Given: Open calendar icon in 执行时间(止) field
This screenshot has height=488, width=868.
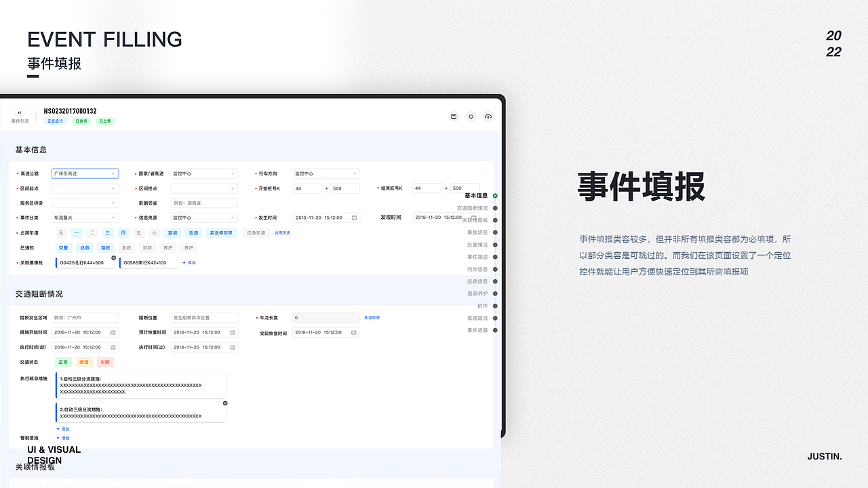Looking at the screenshot, I should [233, 347].
